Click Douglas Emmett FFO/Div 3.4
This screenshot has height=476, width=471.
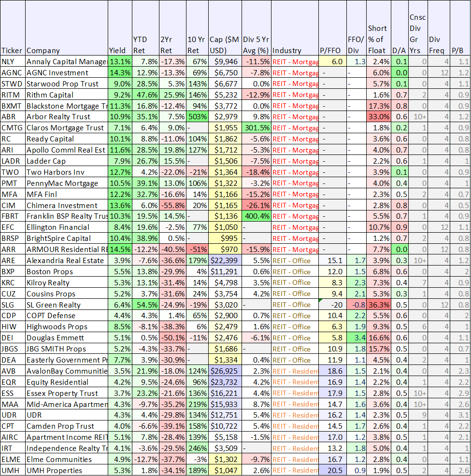point(357,338)
